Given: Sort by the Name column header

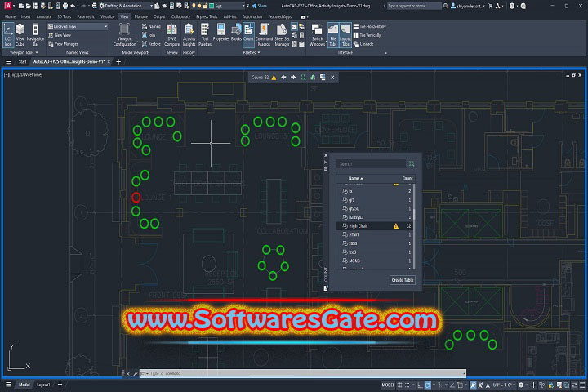Looking at the screenshot, I should coord(355,179).
